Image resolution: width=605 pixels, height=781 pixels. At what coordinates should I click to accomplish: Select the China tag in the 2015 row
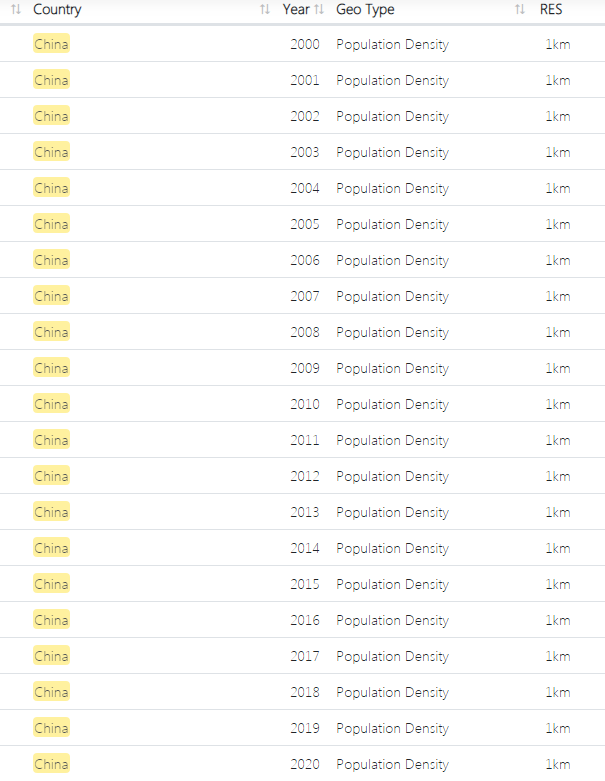(51, 584)
